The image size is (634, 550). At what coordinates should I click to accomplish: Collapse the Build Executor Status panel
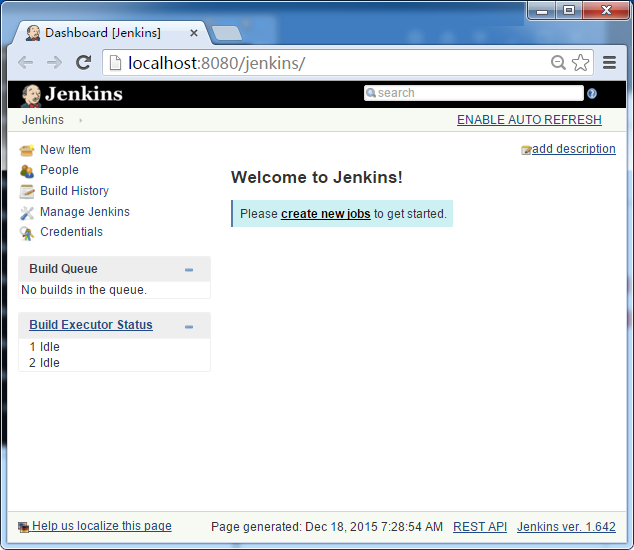(189, 326)
